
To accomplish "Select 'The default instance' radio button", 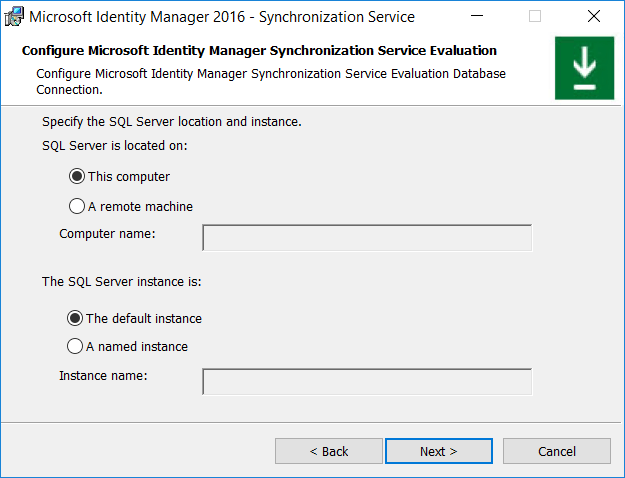I will [x=74, y=319].
